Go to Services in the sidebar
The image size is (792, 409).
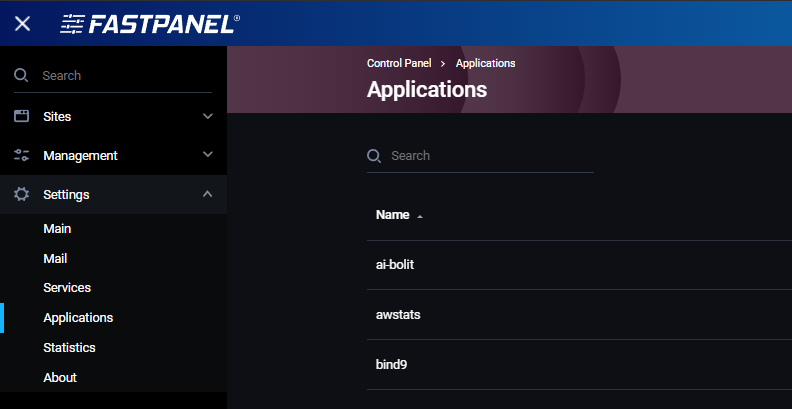tap(67, 288)
